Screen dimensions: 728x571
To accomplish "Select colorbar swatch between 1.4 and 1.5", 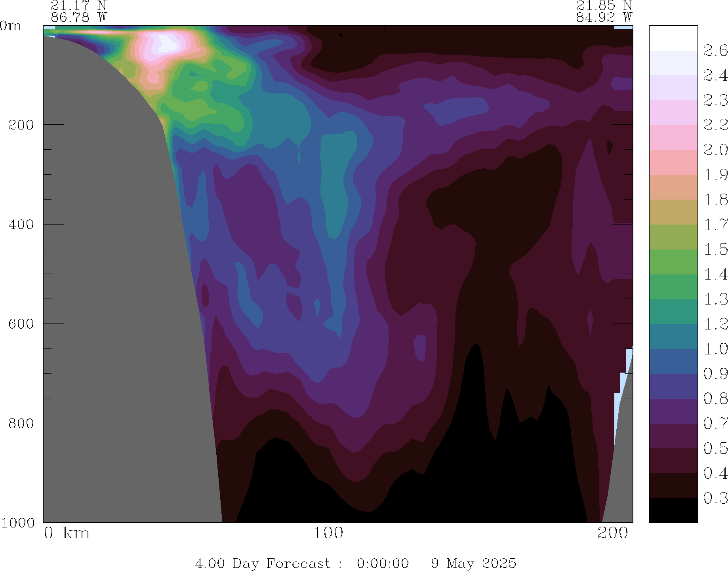I will [x=673, y=262].
